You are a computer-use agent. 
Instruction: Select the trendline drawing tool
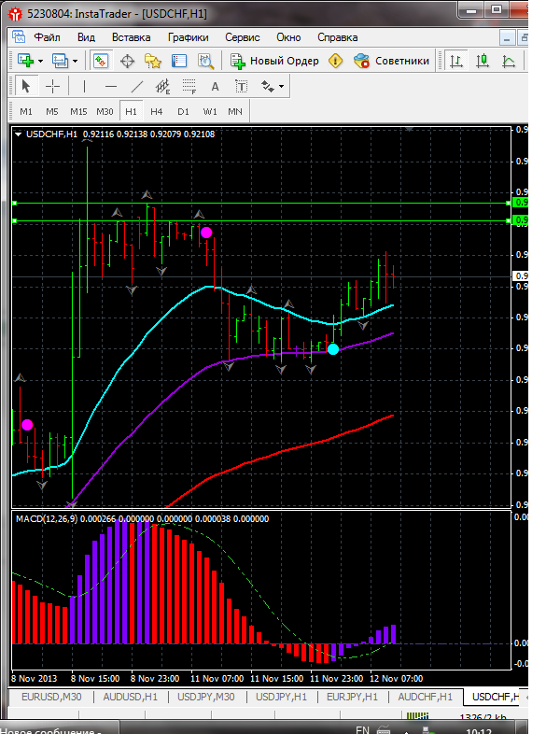pos(136,86)
